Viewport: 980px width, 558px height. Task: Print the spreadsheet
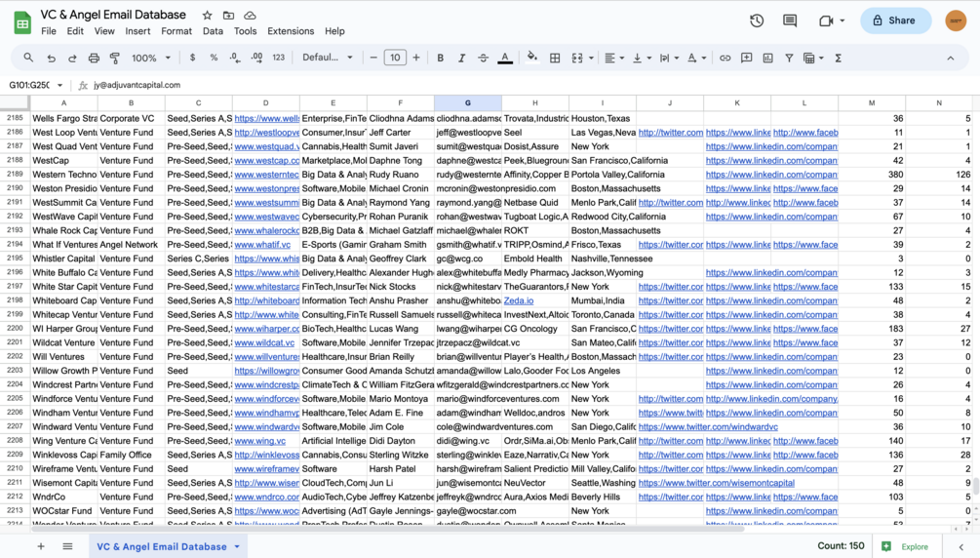pos(94,58)
